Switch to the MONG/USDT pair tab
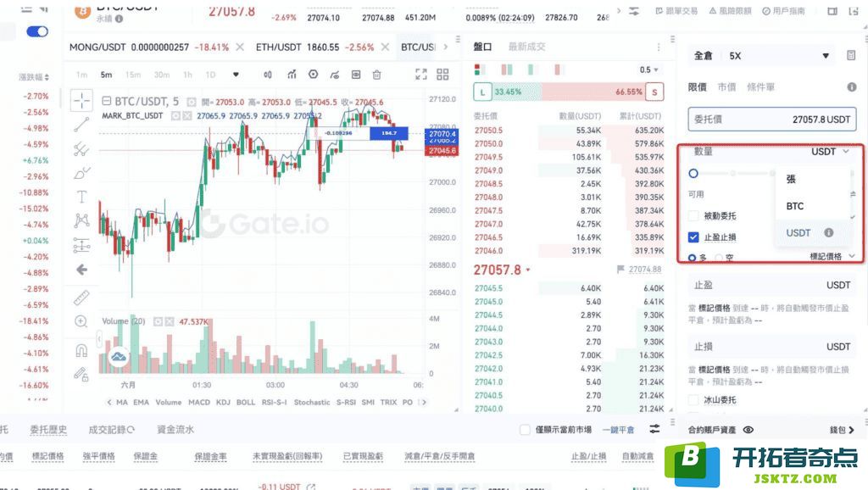 (149, 47)
